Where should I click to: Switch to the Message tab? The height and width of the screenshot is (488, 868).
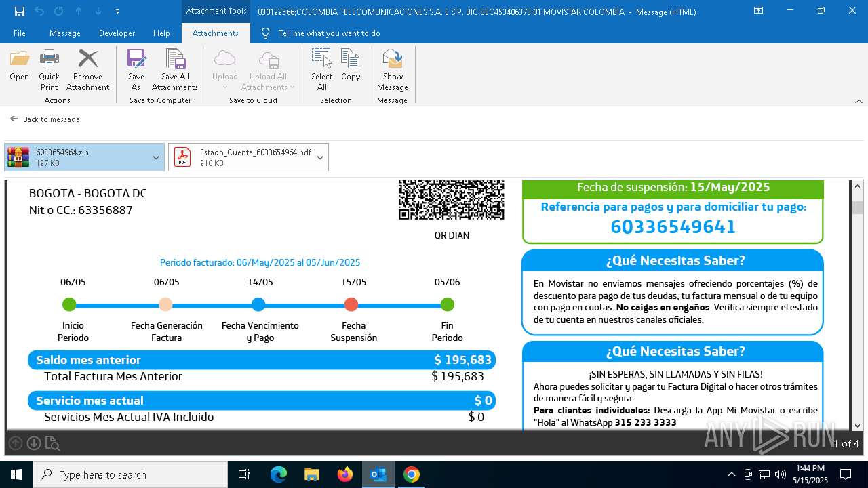point(65,33)
